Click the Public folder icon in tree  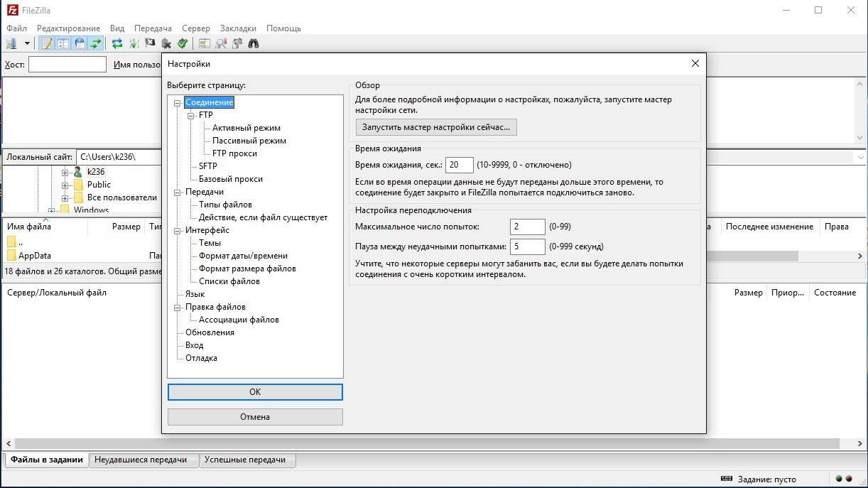tap(79, 185)
